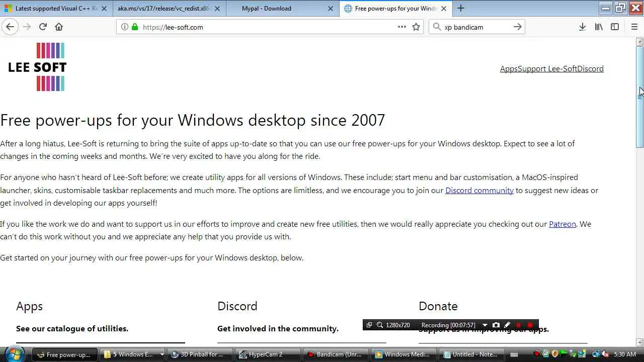644x362 pixels.
Task: Open the Windows Start menu orb
Action: [14, 354]
